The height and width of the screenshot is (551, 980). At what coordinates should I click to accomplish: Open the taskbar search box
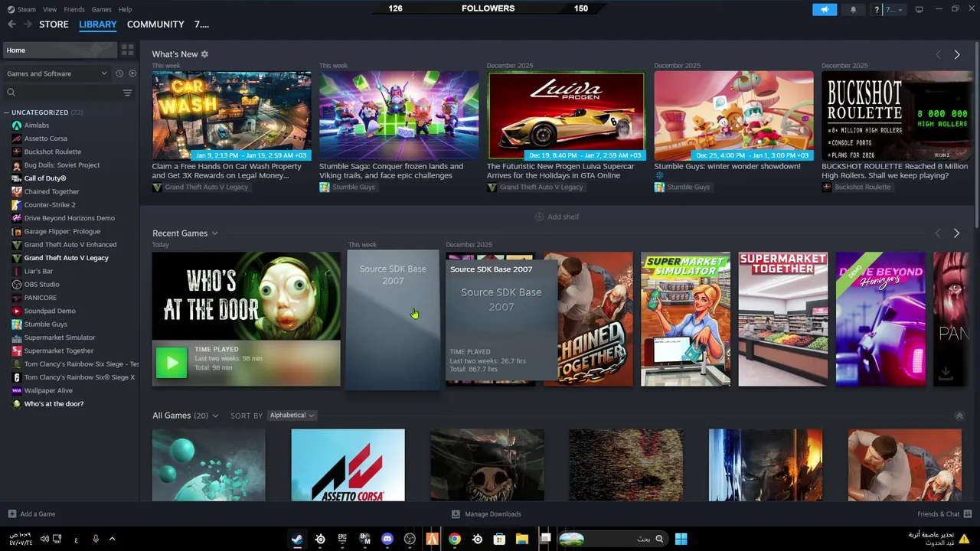612,539
